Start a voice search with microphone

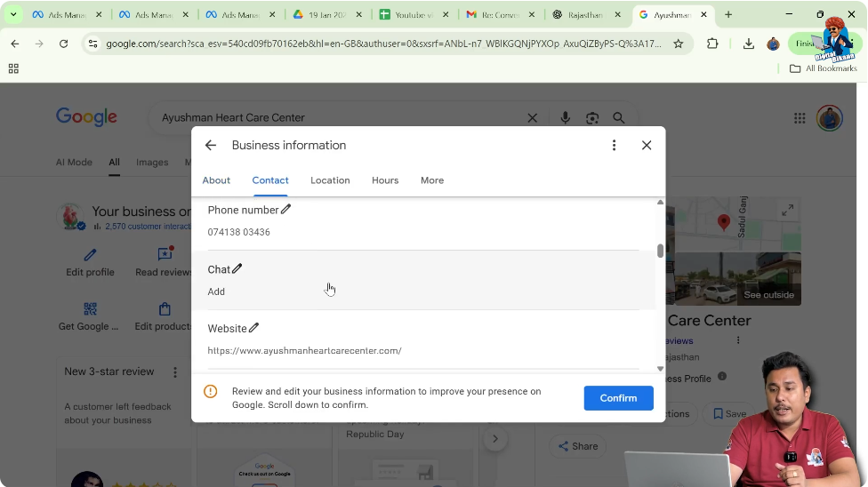click(566, 118)
